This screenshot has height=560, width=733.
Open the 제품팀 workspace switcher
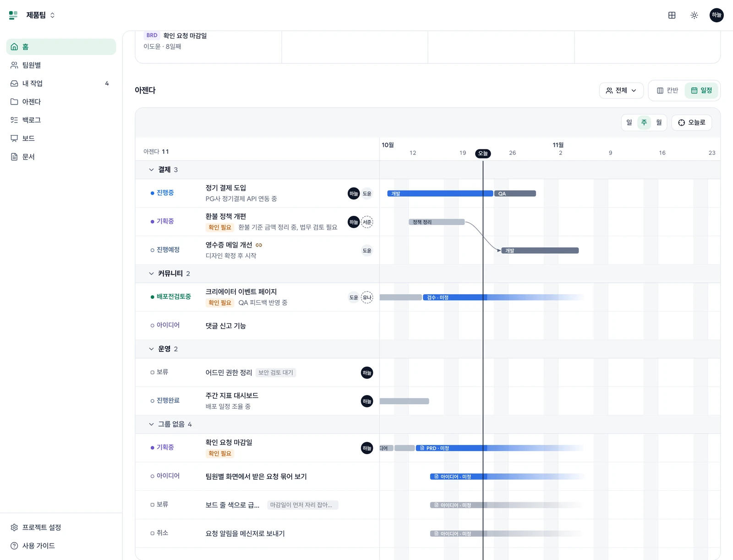point(40,15)
